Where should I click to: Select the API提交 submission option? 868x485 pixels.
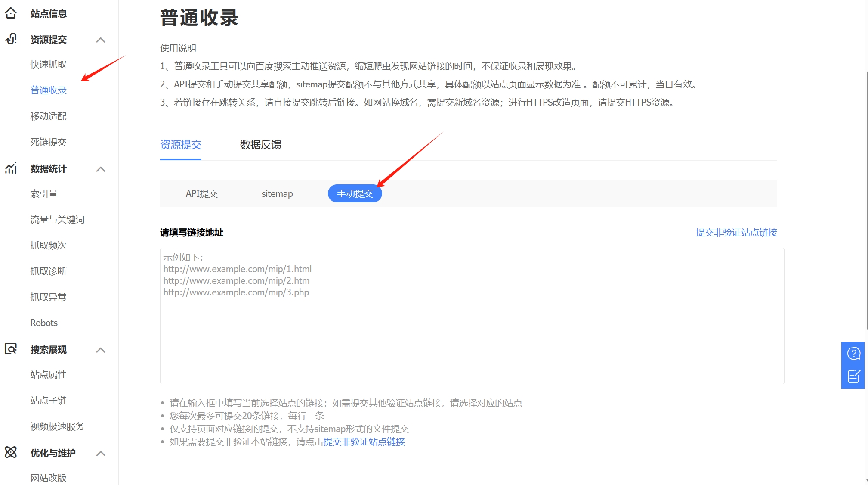point(201,194)
